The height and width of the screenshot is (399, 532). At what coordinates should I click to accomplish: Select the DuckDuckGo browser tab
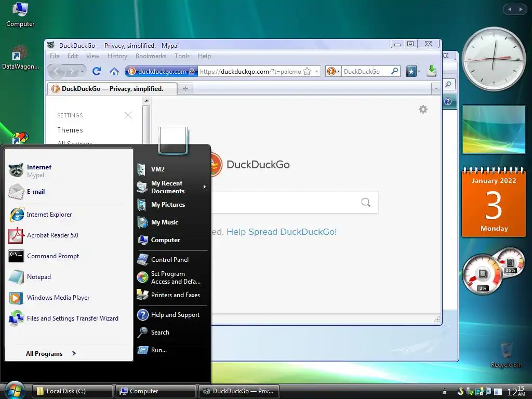pos(112,89)
